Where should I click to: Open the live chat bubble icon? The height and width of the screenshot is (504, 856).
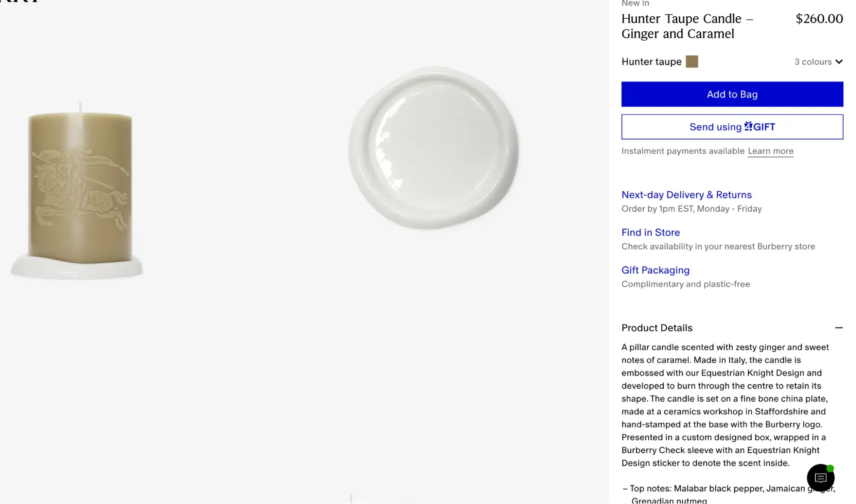pos(820,478)
